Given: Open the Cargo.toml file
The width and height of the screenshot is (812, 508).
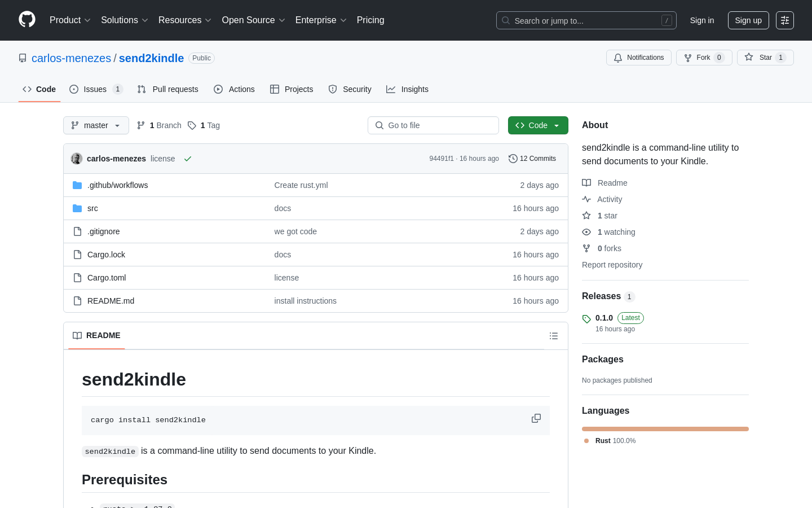Looking at the screenshot, I should (x=107, y=278).
